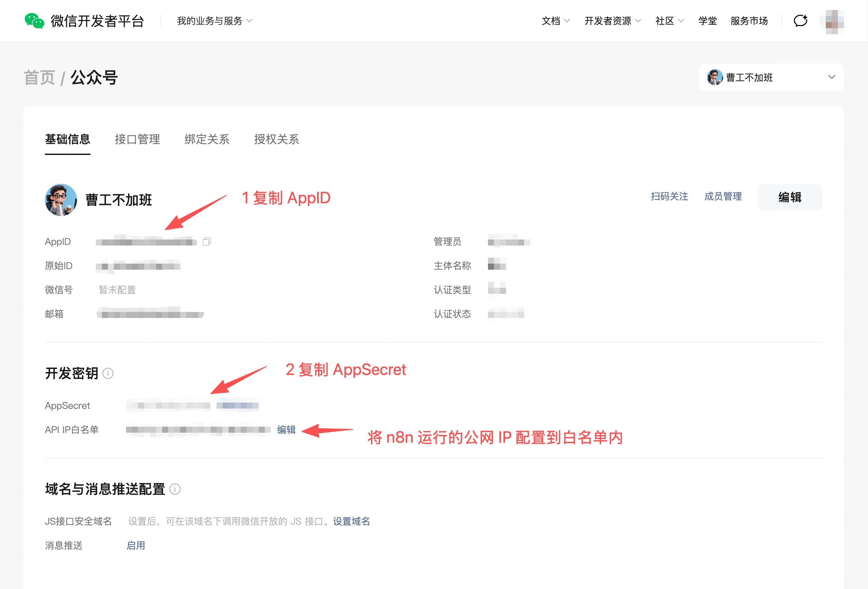868x589 pixels.
Task: Click the WeChat logo icon
Action: [35, 21]
